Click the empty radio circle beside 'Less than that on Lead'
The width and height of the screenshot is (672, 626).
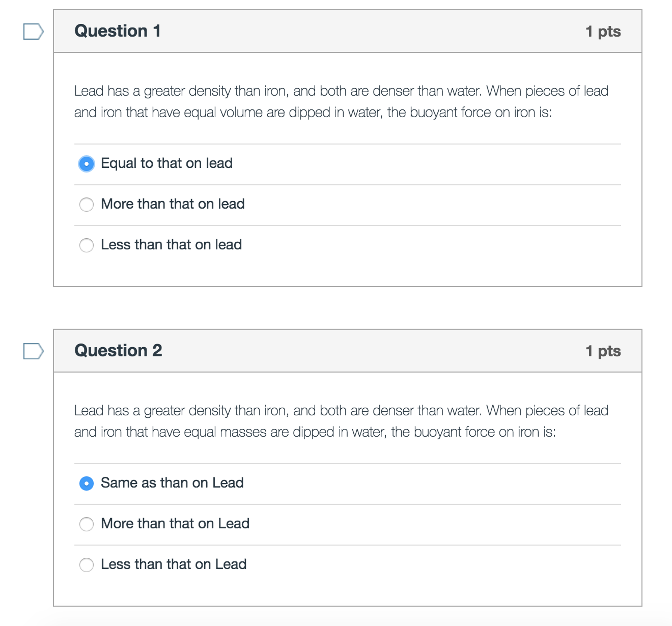point(86,565)
